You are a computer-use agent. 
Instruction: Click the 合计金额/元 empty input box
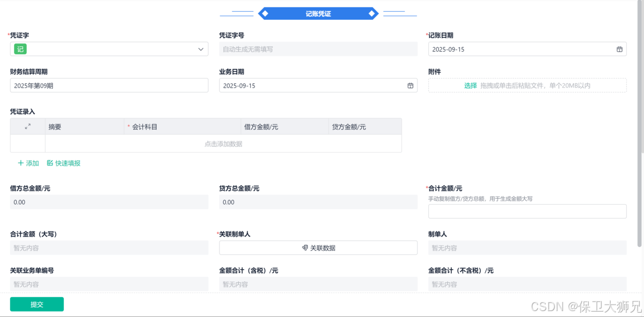coord(528,211)
